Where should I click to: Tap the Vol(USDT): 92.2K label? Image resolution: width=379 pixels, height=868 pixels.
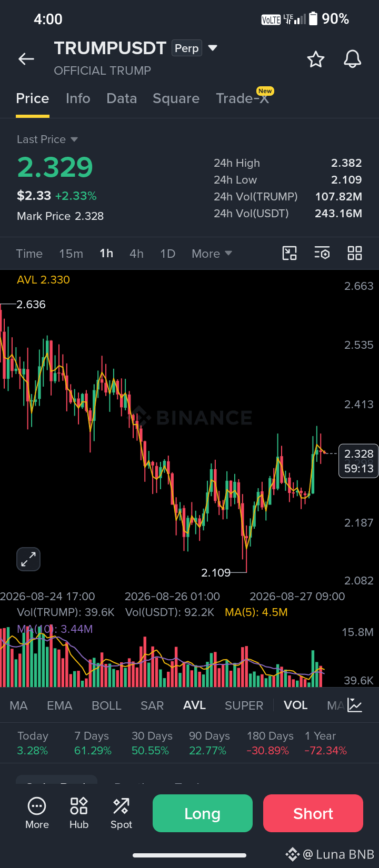pyautogui.click(x=169, y=612)
